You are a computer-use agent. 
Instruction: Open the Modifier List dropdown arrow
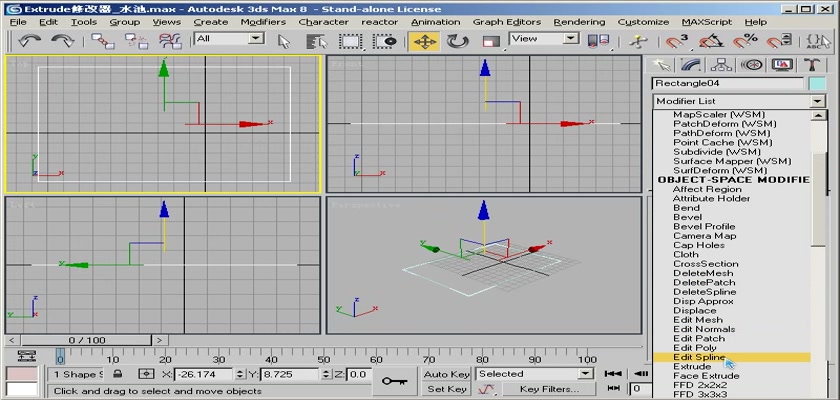pos(818,101)
